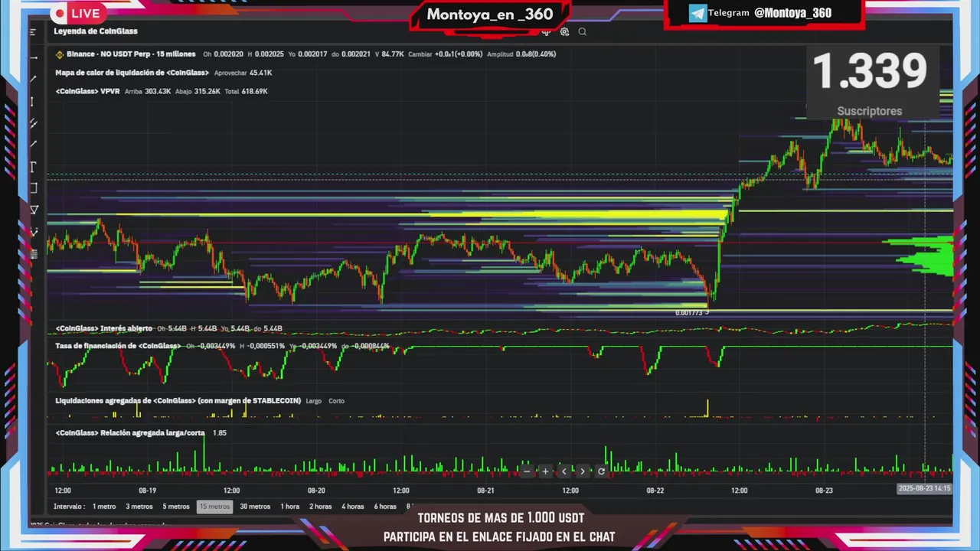Screen dimensions: 980x551
Task: Select the horizontal line drawing tool
Action: tap(33, 58)
